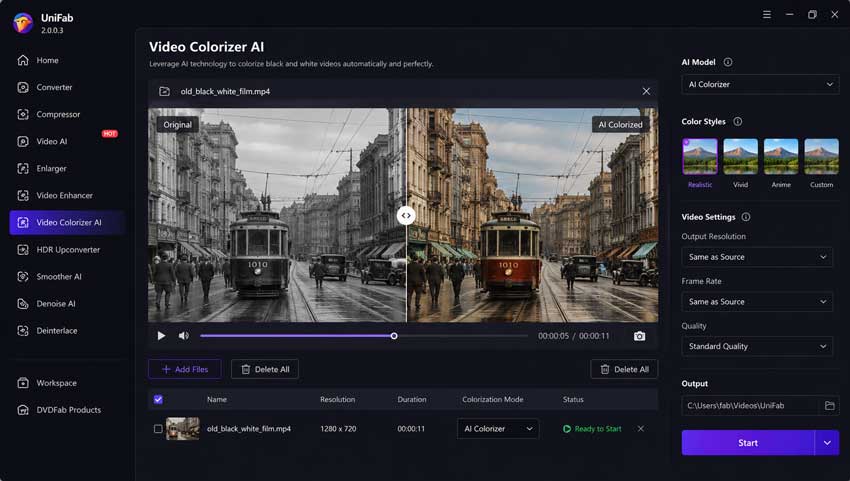Select the Anime color style
The height and width of the screenshot is (481, 850).
pyautogui.click(x=781, y=156)
